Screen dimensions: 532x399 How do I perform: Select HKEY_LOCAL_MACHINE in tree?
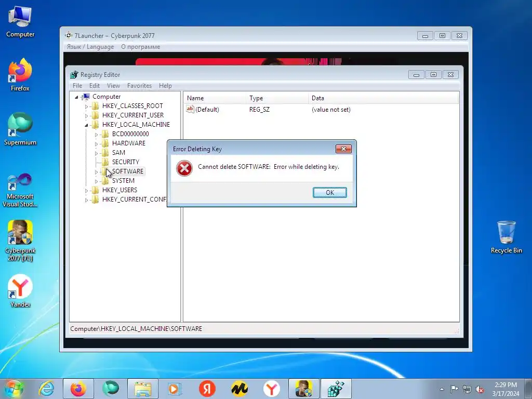point(136,125)
